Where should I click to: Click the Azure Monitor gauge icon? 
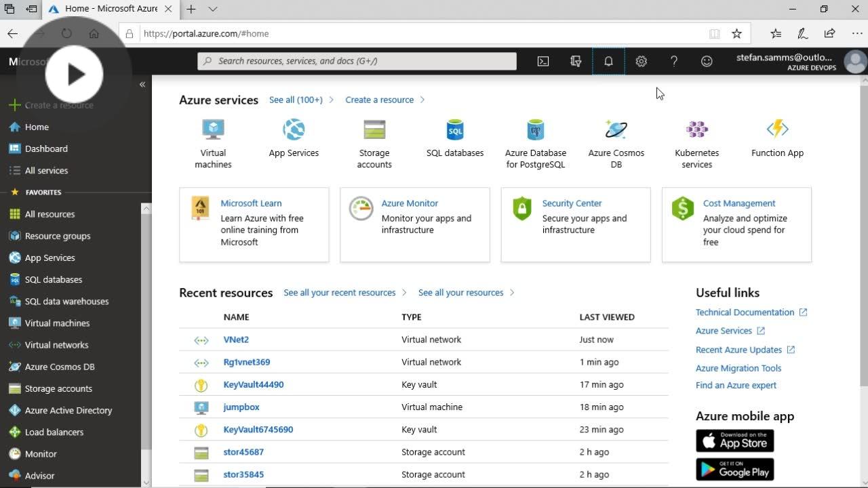(x=361, y=209)
